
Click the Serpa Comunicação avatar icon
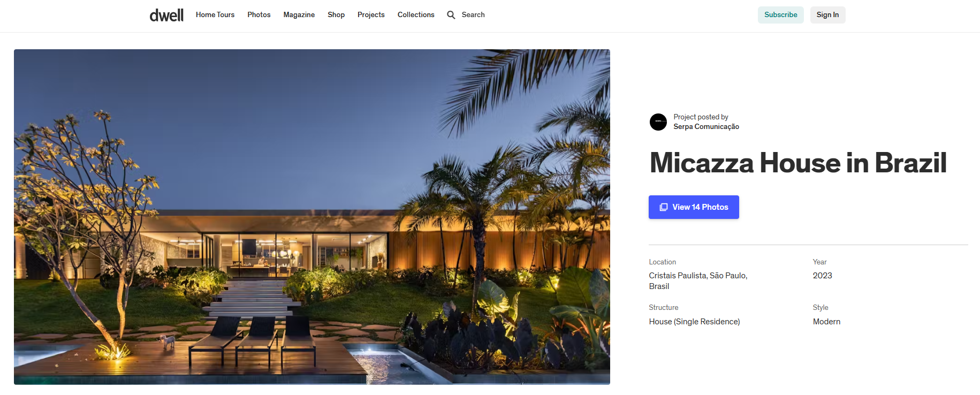pos(658,122)
